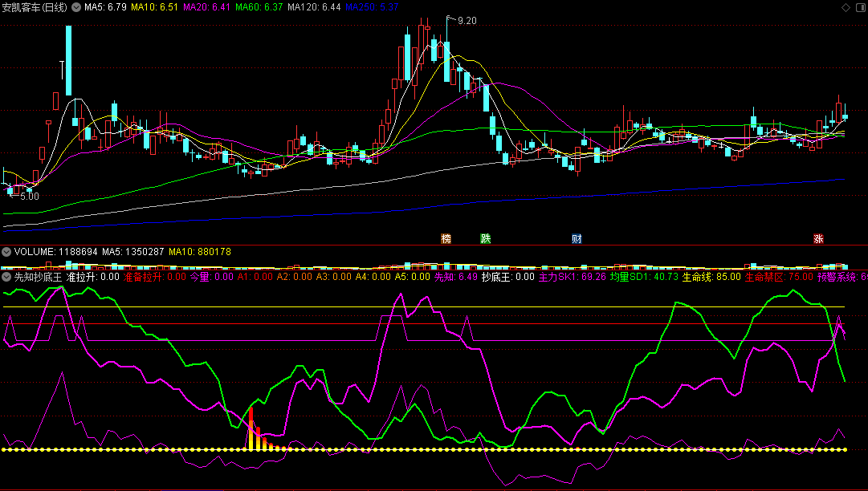Screen dimensions: 868x491
Task: Click the 安凯客车(日线) stock title
Action: pos(35,7)
